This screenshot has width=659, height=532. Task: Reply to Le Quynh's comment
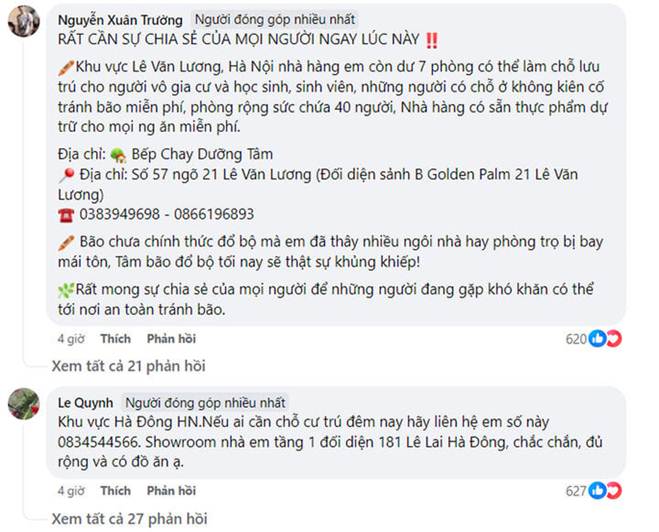coord(170,491)
